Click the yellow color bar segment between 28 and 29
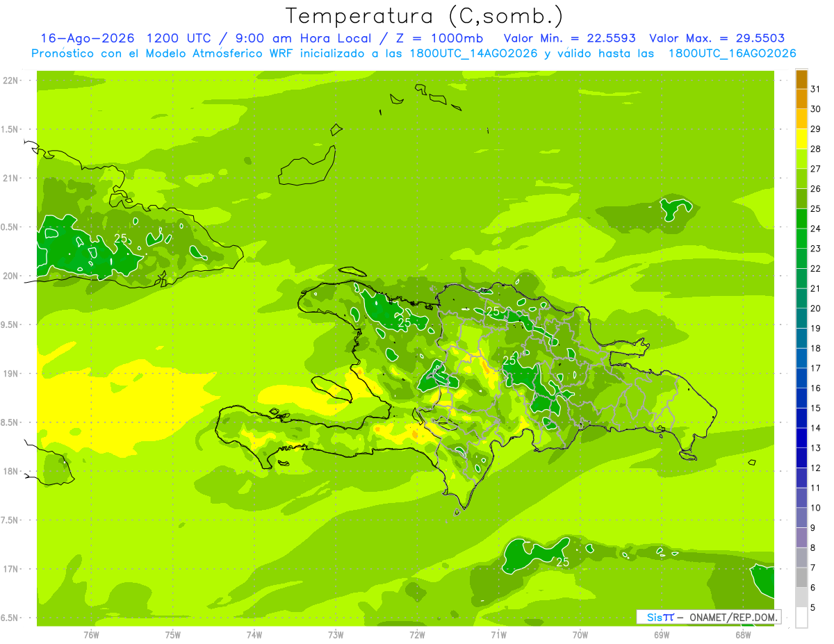834x644 pixels. 801,139
